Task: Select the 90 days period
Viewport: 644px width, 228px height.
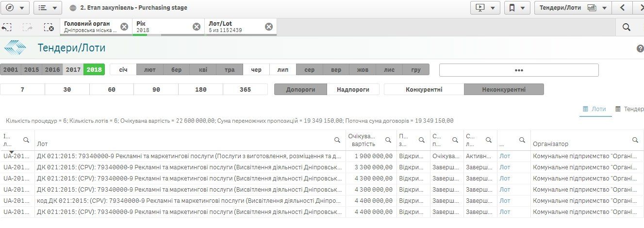Action: 156,89
